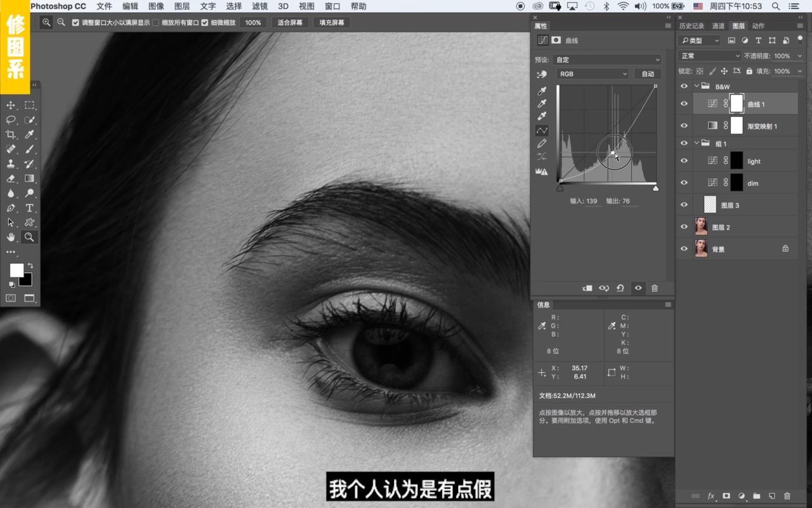Select the Hand tool
Screen dimensions: 812x508
11,237
